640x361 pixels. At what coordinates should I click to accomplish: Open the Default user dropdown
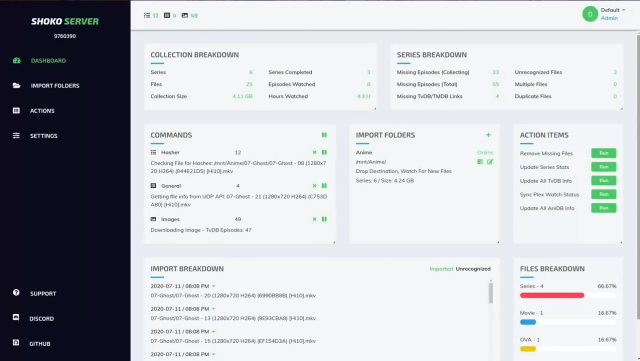613,10
